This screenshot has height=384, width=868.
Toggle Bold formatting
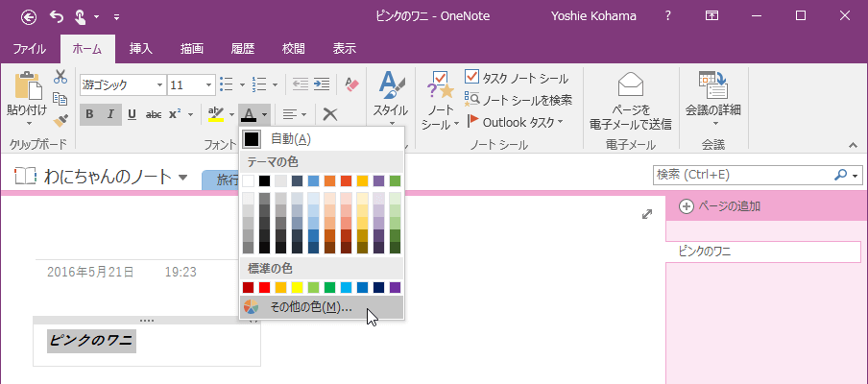click(x=89, y=114)
